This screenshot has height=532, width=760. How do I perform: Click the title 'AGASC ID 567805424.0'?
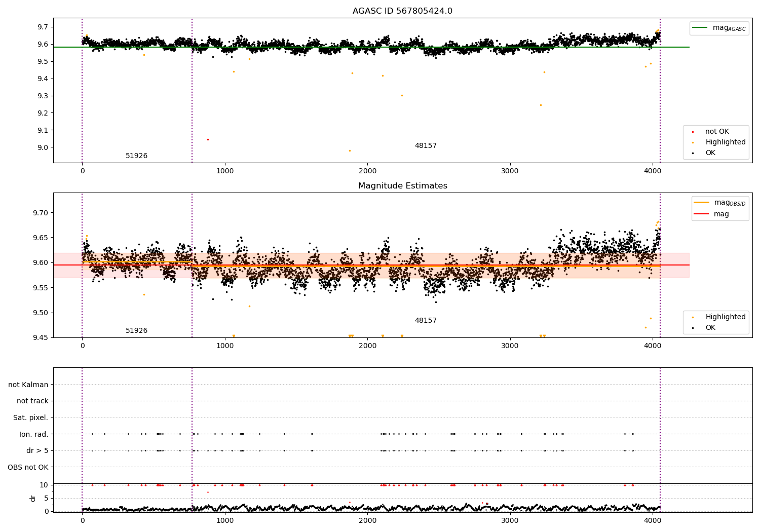[402, 11]
